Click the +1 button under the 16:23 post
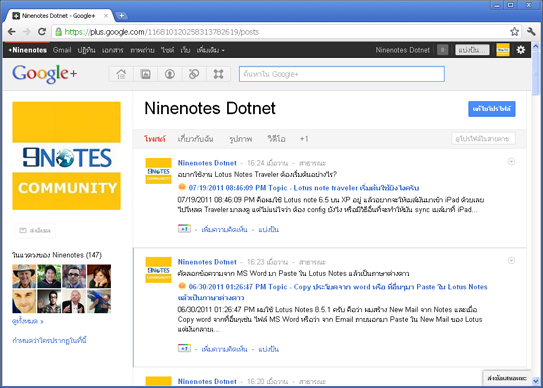543x388 pixels. pos(184,348)
